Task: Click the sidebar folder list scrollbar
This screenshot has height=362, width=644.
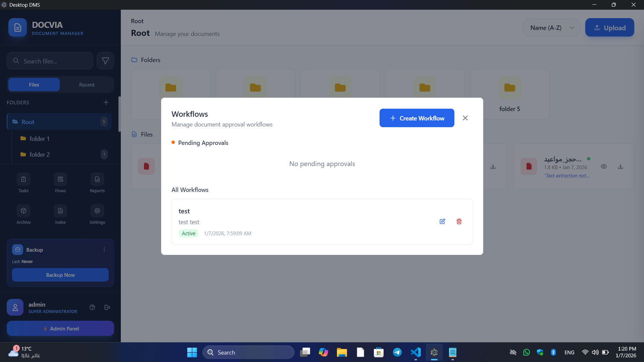Action: pos(119,114)
